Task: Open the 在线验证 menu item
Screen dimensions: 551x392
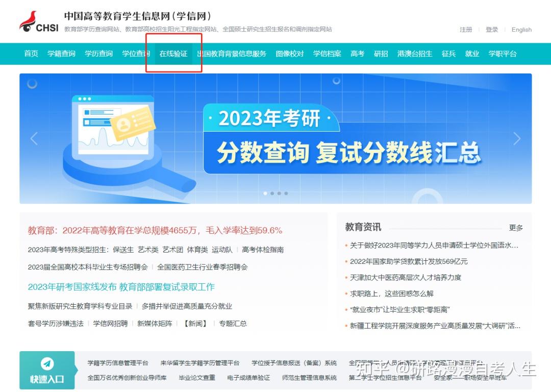Action: click(x=174, y=54)
